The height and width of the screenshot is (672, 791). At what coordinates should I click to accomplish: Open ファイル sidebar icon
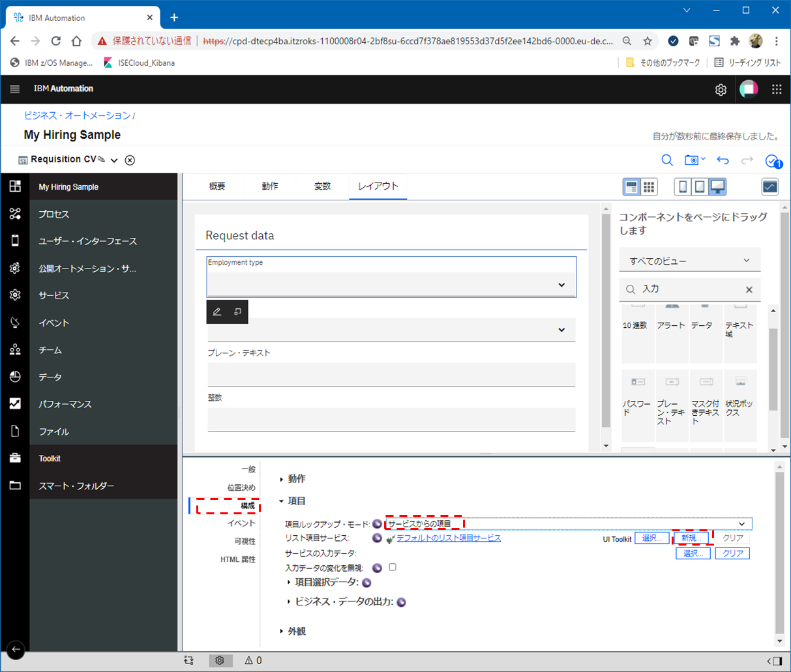[x=15, y=431]
